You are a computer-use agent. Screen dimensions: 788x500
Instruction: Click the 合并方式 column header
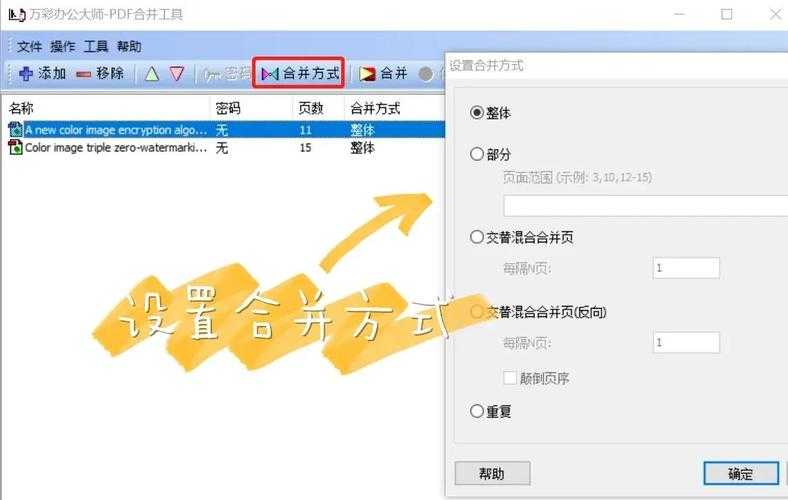tap(375, 108)
